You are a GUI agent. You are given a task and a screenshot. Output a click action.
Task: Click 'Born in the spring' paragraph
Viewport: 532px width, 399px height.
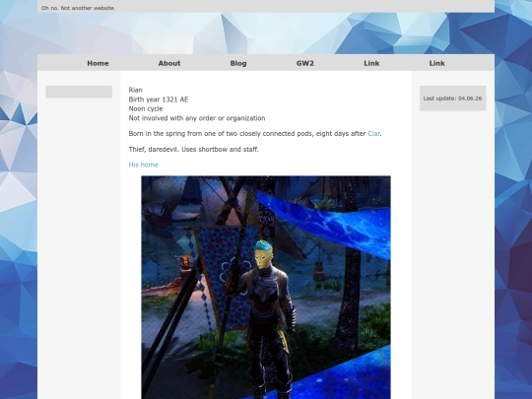[255, 134]
